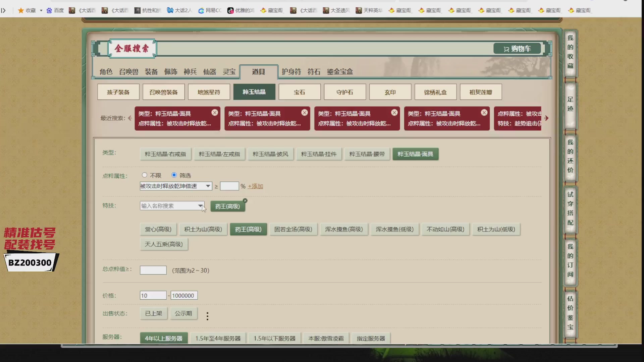
Task: Select 孩子装备 category button
Action: coord(118,92)
